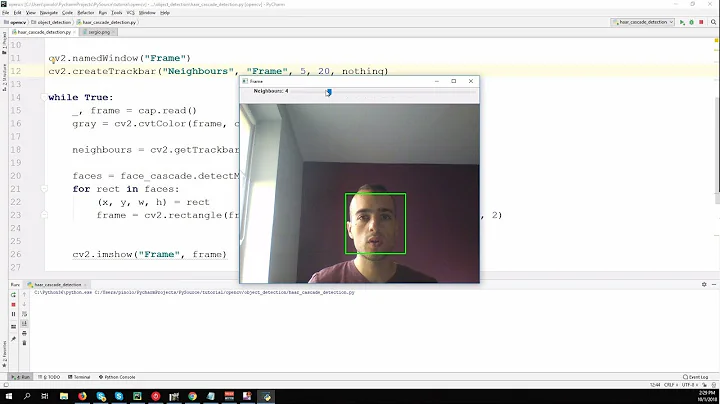Rerun the script in Run panel

[13, 295]
